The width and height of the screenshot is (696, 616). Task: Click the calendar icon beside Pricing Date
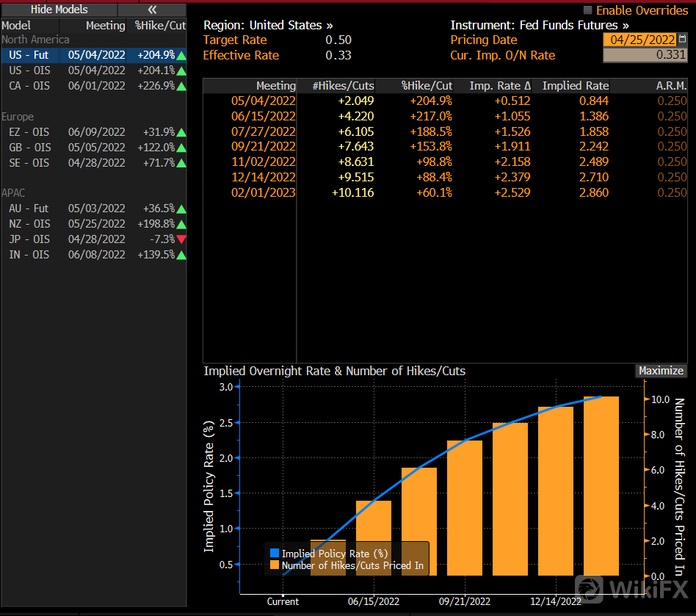682,40
